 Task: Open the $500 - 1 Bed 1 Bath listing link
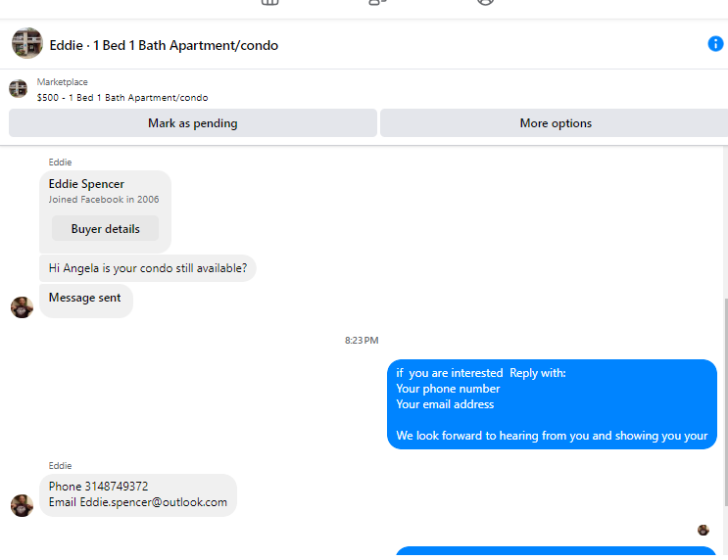(x=122, y=98)
